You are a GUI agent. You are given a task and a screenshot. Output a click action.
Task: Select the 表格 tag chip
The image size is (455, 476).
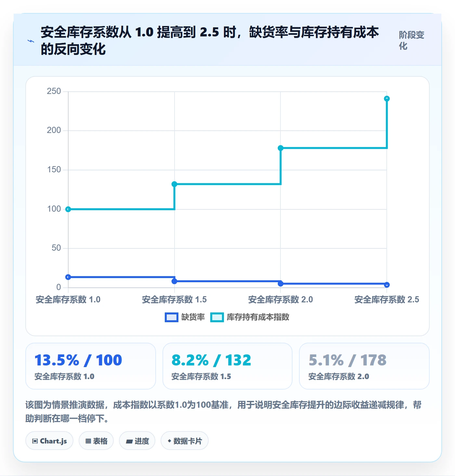pyautogui.click(x=96, y=441)
